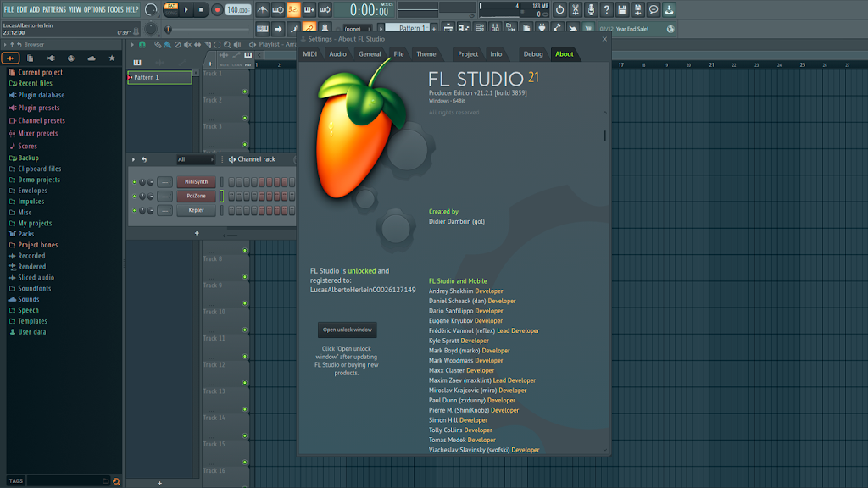
Task: Click the microphone one-click recording icon
Action: 591,9
